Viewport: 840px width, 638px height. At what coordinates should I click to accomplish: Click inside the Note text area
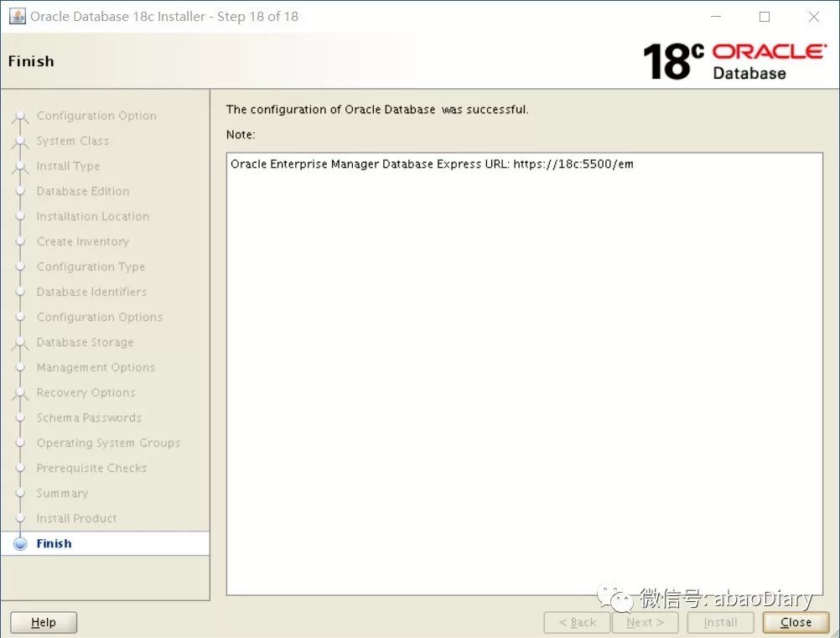coord(525,374)
